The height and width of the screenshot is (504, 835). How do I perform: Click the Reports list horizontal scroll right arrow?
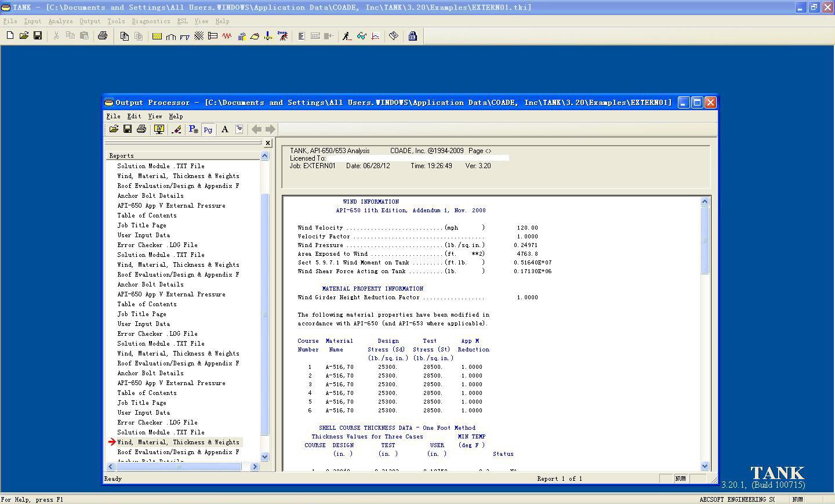(x=255, y=466)
